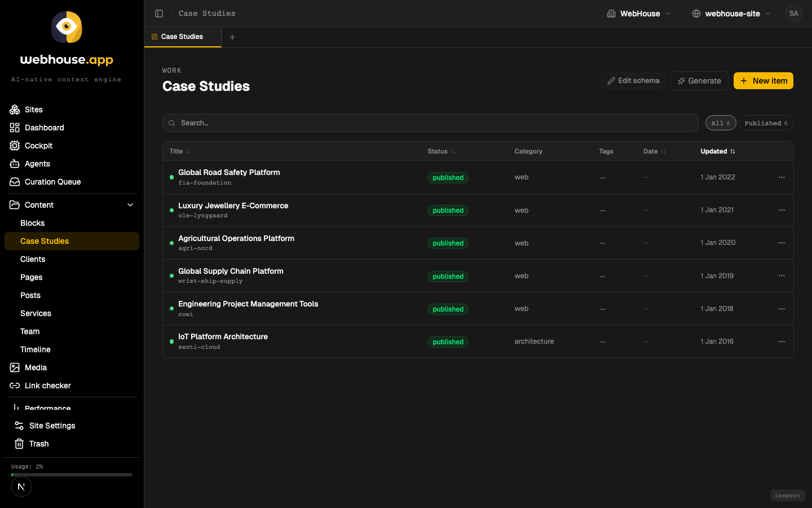Filter list by All 6
This screenshot has width=812, height=508.
[x=721, y=123]
